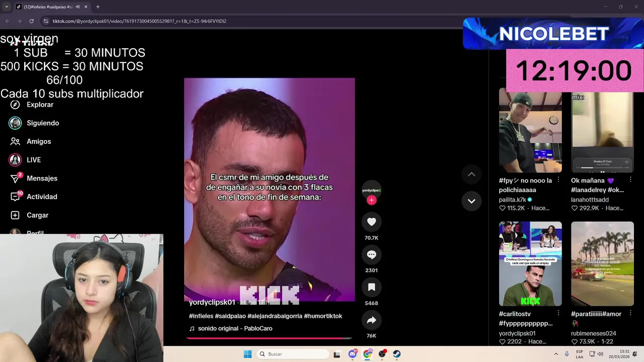
Task: Like the lanahotttsadd video heart 292.9K
Action: coord(574,208)
